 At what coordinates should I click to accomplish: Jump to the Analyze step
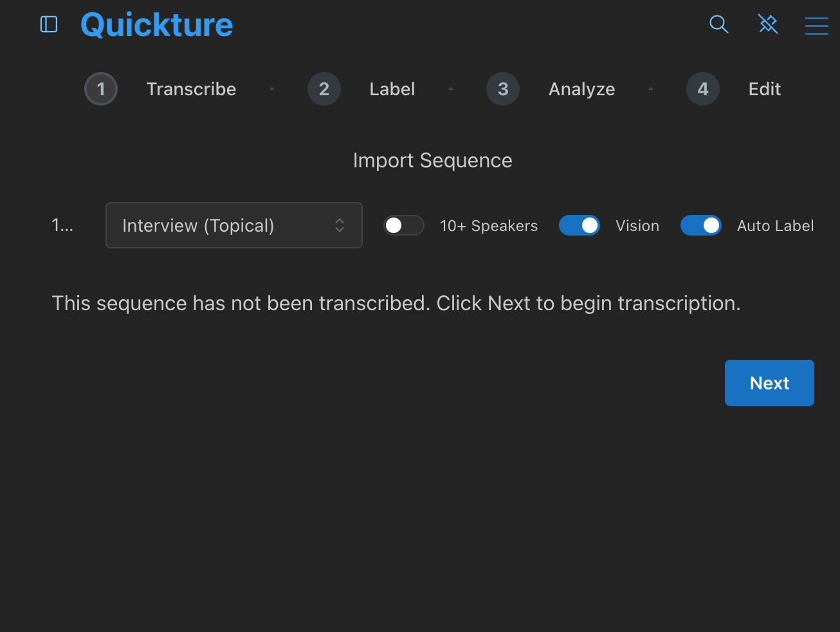(x=581, y=89)
